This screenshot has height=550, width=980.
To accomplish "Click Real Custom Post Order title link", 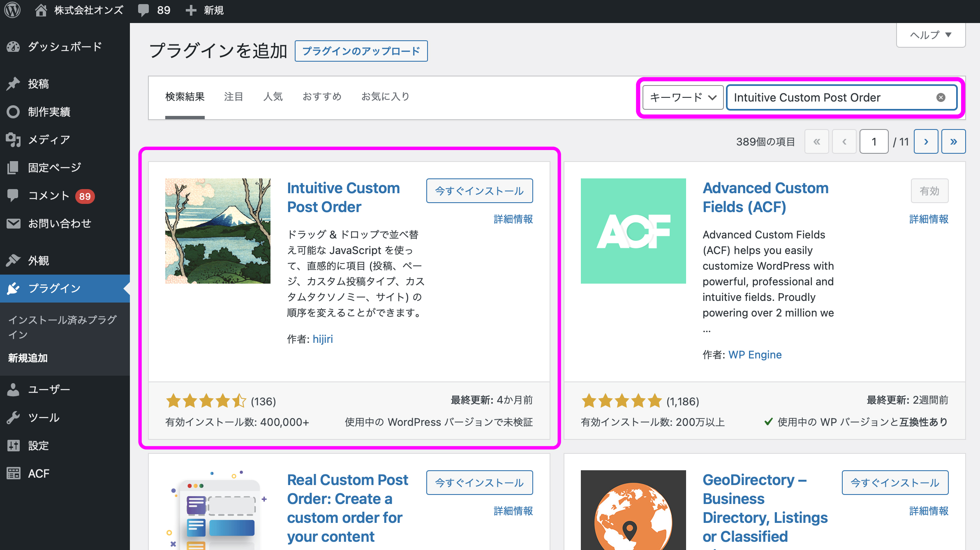I will pos(348,508).
